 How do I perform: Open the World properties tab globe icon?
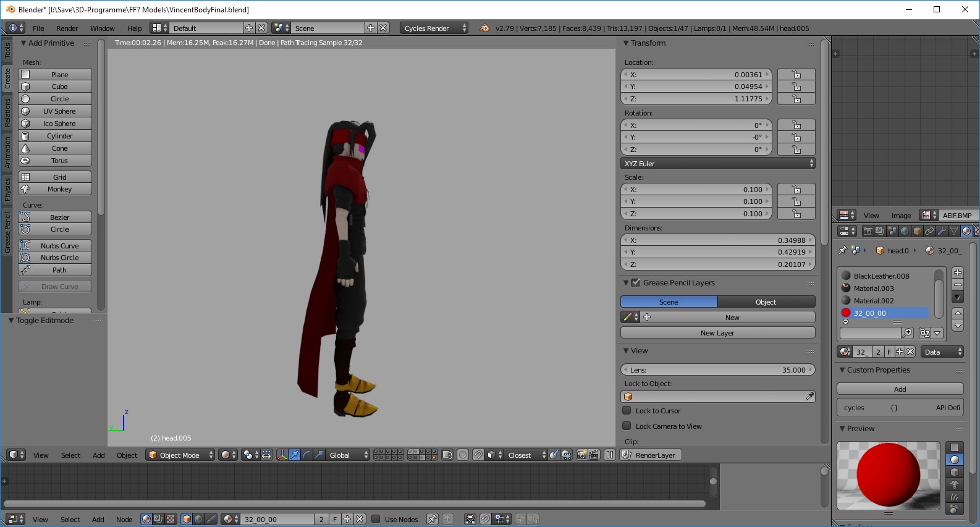(x=905, y=231)
